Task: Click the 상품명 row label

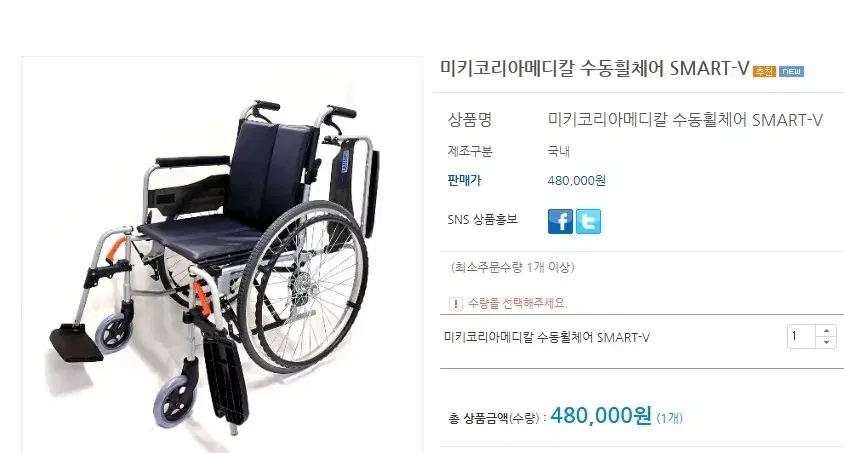Action: pyautogui.click(x=470, y=119)
